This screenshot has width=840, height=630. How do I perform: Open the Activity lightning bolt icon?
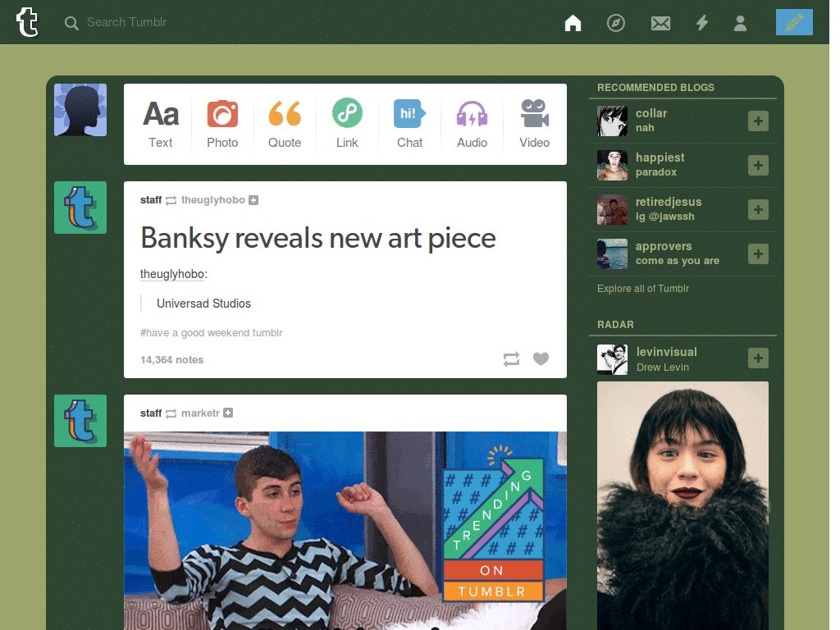click(702, 23)
